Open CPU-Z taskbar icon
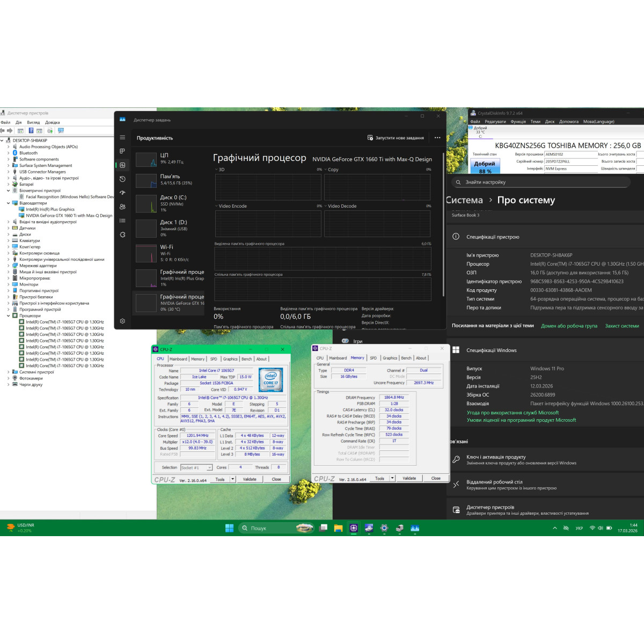Screen dimensions: 644x644 (x=354, y=528)
